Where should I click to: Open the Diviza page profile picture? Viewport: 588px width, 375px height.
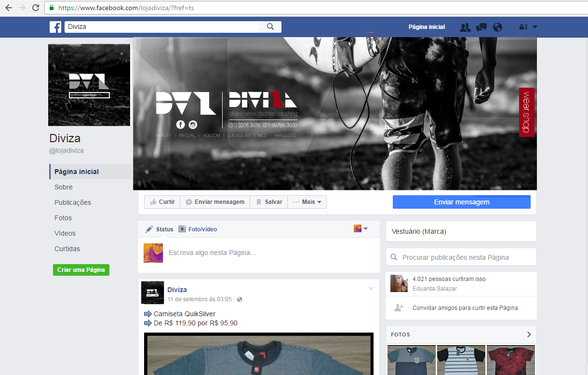pos(89,85)
